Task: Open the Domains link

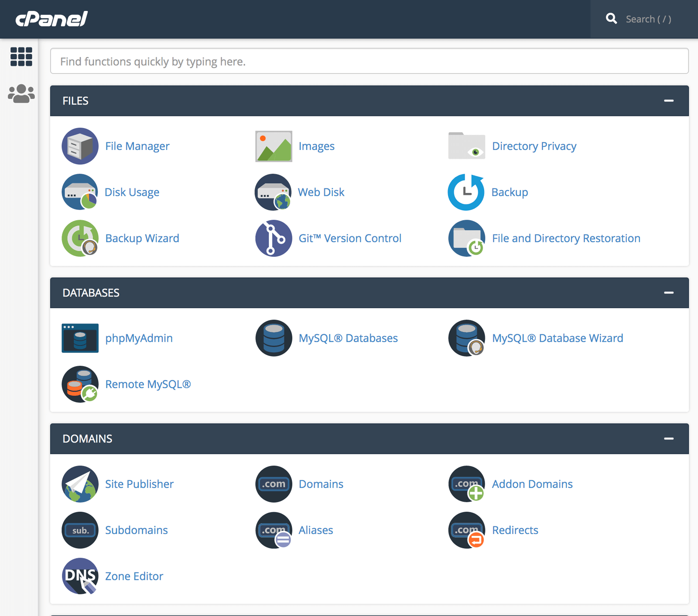Action: click(x=321, y=484)
